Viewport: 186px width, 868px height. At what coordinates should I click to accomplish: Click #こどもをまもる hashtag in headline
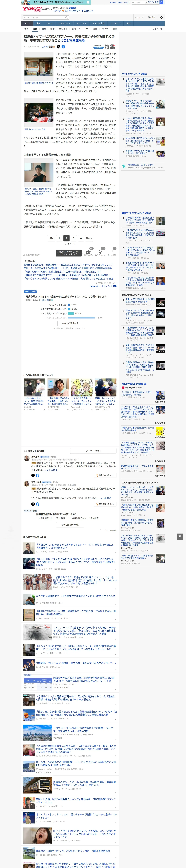tap(73, 41)
